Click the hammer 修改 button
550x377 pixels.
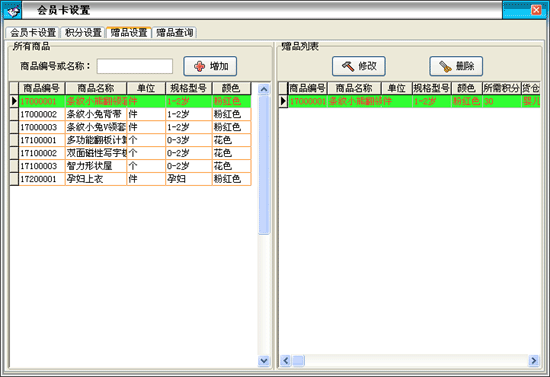coord(358,66)
